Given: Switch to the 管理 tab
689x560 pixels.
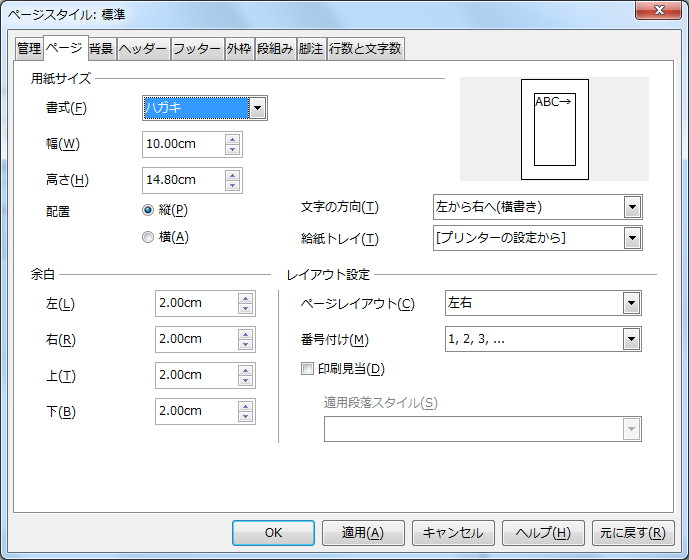Looking at the screenshot, I should pyautogui.click(x=29, y=48).
